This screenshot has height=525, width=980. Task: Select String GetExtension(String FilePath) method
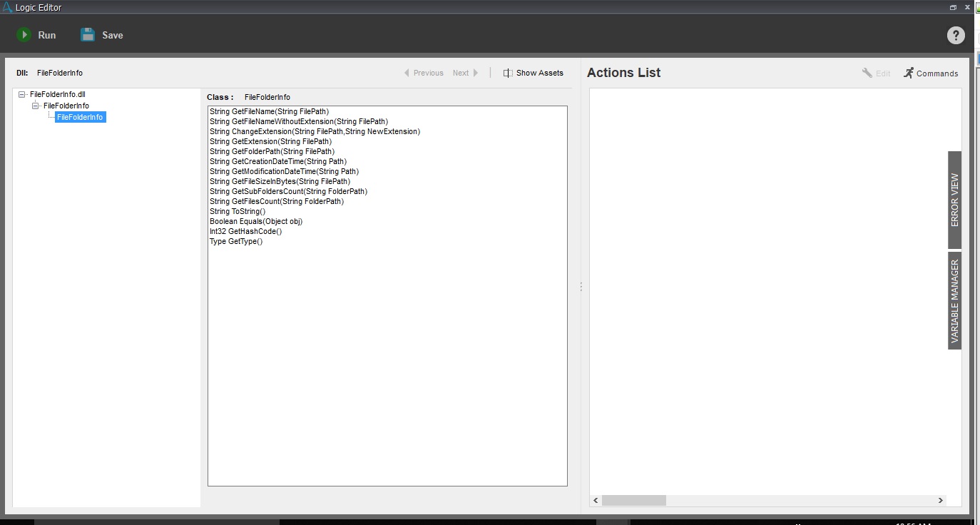tap(270, 141)
